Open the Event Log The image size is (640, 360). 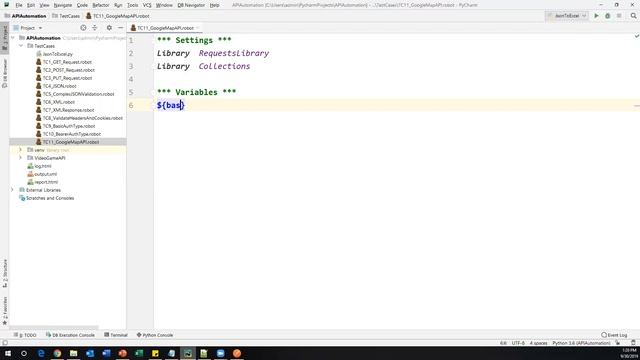click(x=614, y=335)
